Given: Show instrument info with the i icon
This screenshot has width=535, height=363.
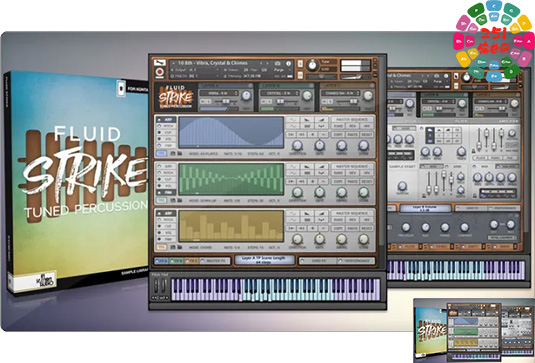Looking at the screenshot, I should [288, 63].
